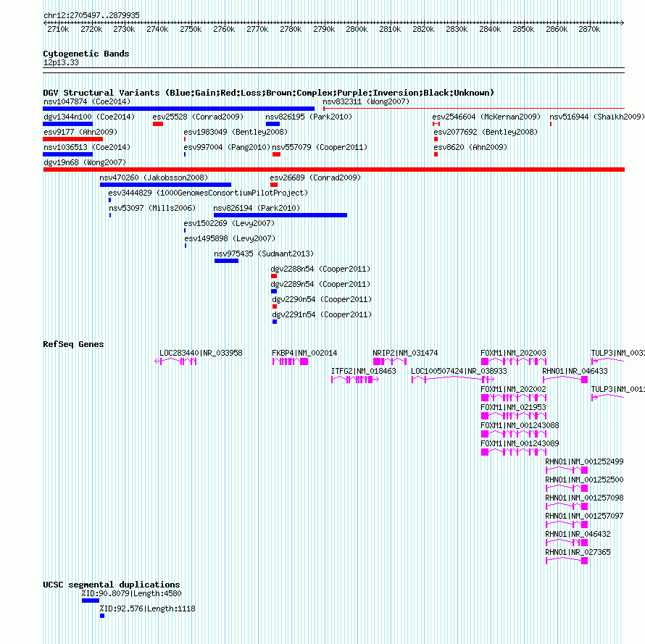Click the DGV Structural Variants track title

(x=268, y=93)
